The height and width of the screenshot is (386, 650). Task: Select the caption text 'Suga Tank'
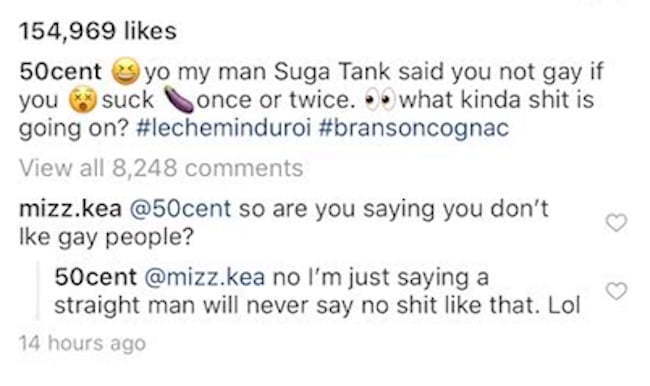[x=332, y=72]
